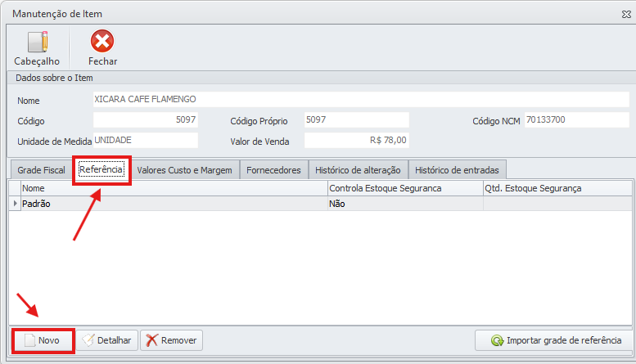The width and height of the screenshot is (636, 364).
Task: Click the Novo button
Action: (43, 340)
